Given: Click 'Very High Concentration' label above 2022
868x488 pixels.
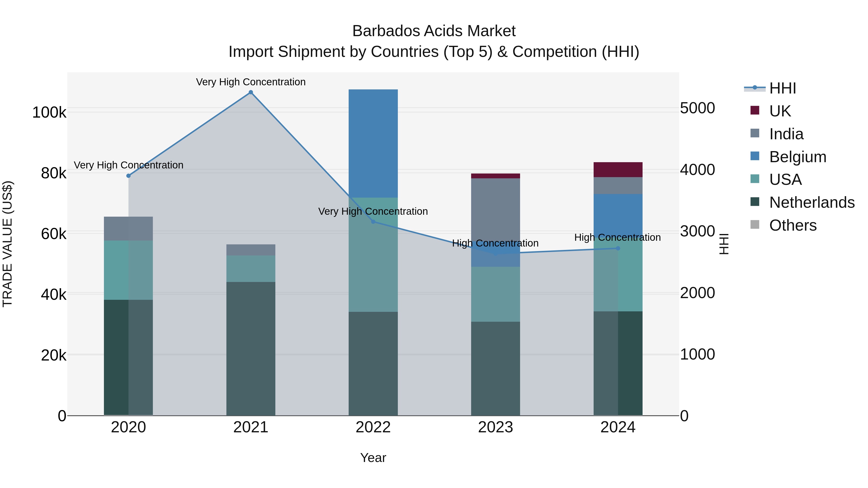Looking at the screenshot, I should tap(373, 211).
